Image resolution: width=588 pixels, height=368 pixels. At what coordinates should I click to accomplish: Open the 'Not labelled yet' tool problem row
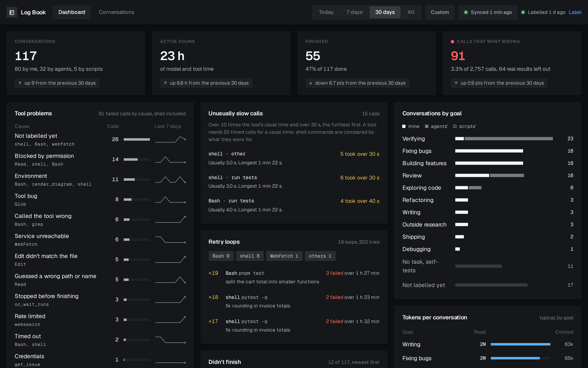[x=100, y=140]
